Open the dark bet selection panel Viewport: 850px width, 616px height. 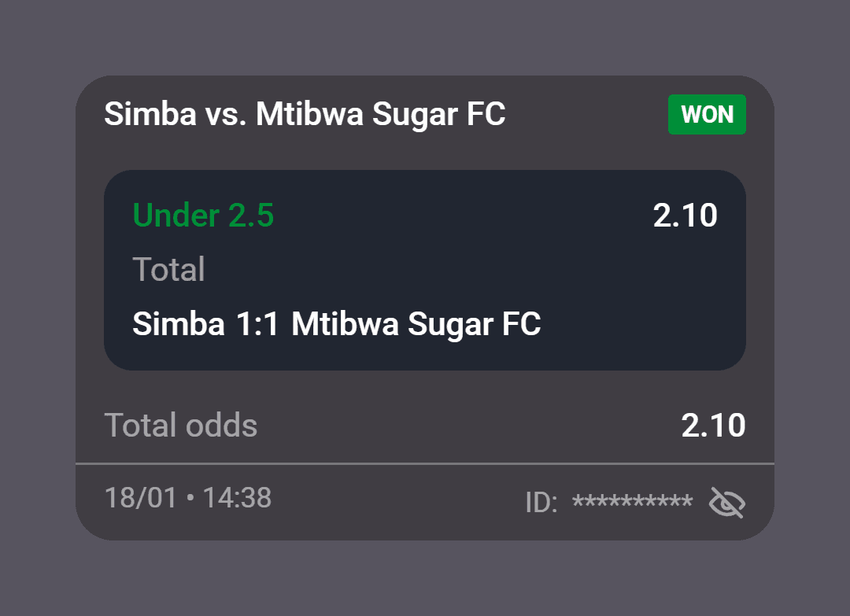(425, 268)
